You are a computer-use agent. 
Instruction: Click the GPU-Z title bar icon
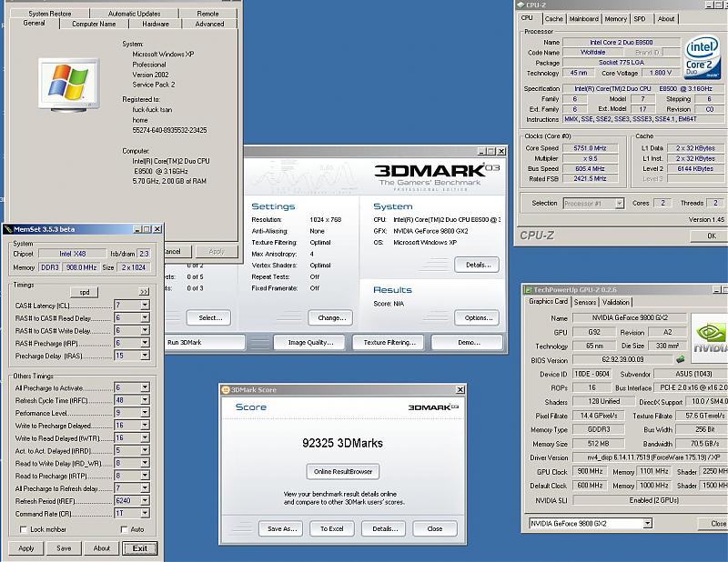[528, 290]
